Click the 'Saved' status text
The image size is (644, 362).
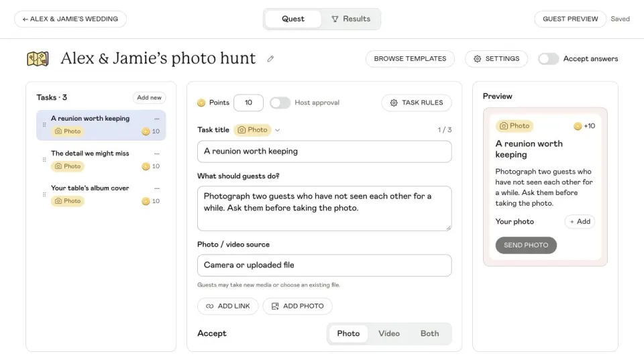[620, 19]
